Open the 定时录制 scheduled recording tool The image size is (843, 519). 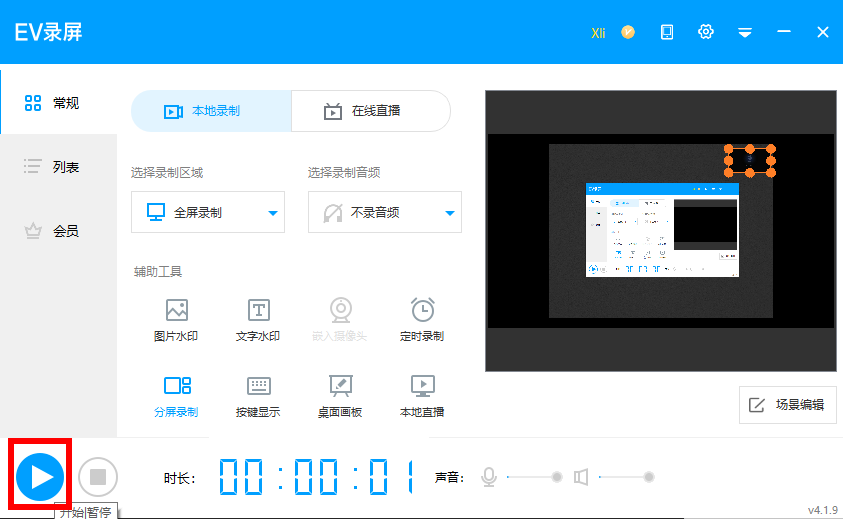coord(422,321)
